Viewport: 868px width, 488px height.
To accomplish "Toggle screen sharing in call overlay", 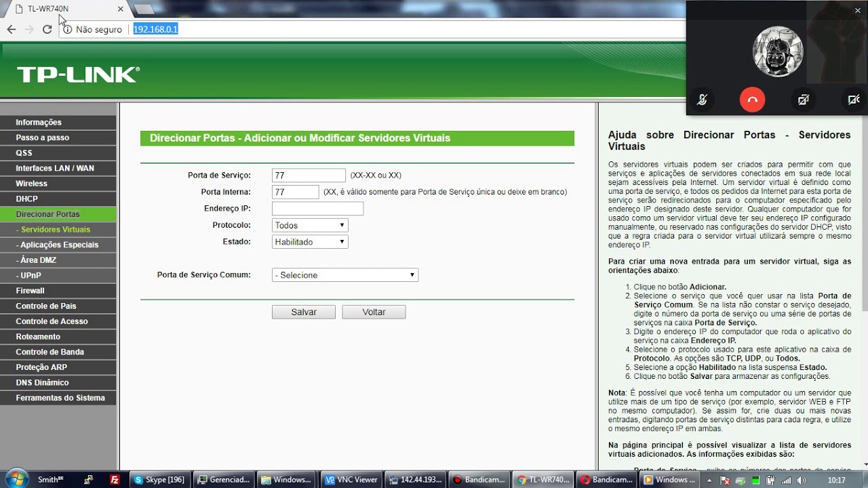I will (x=804, y=100).
